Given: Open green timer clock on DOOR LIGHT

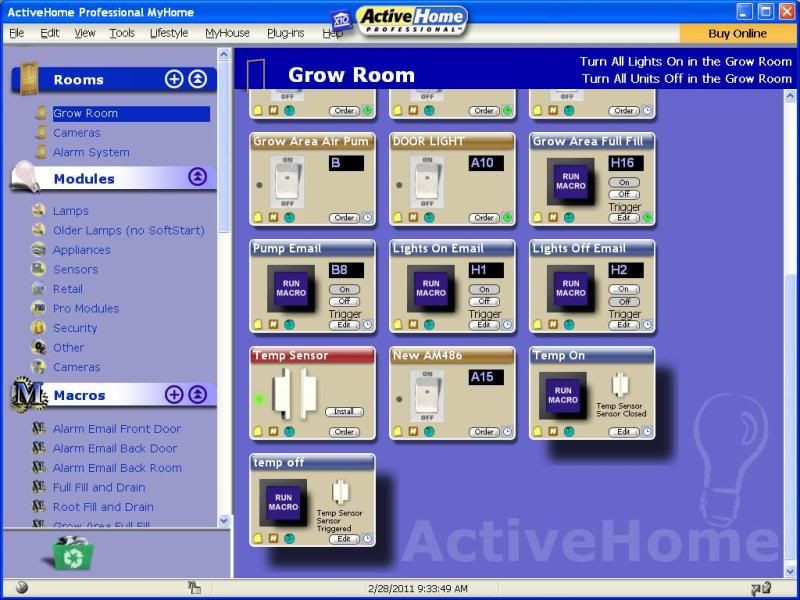Looking at the screenshot, I should pyautogui.click(x=507, y=218).
